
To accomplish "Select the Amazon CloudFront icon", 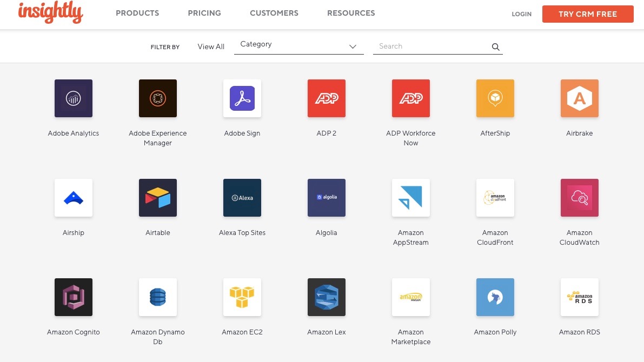I will click(495, 198).
